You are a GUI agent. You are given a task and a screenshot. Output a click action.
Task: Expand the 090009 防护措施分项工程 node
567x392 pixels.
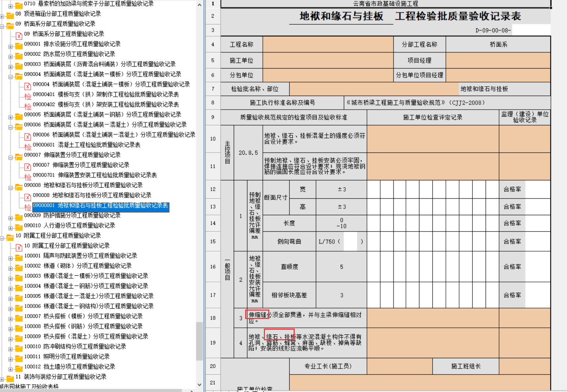11,218
